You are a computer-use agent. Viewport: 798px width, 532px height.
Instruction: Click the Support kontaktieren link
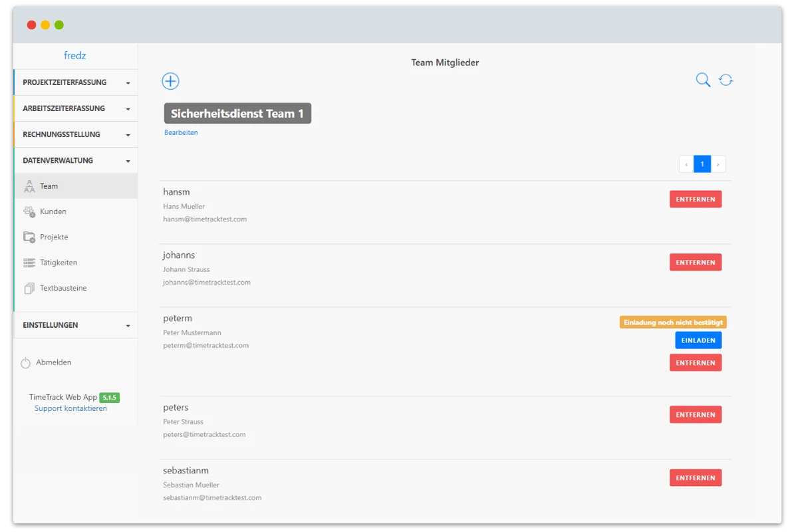point(70,408)
